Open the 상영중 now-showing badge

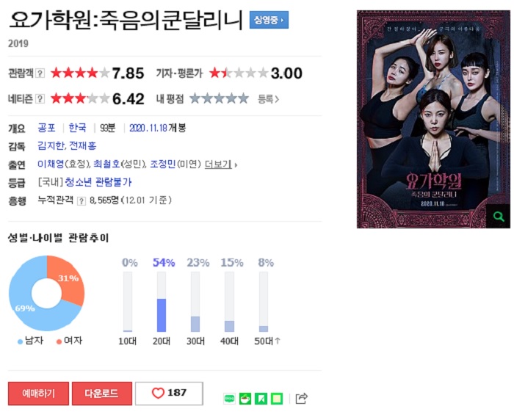pos(269,20)
